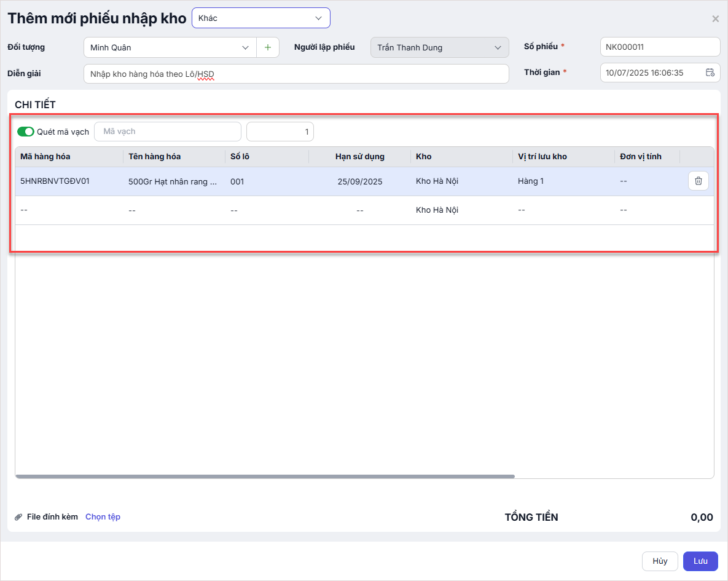Close the dialog with the X icon
This screenshot has width=728, height=581.
[715, 19]
